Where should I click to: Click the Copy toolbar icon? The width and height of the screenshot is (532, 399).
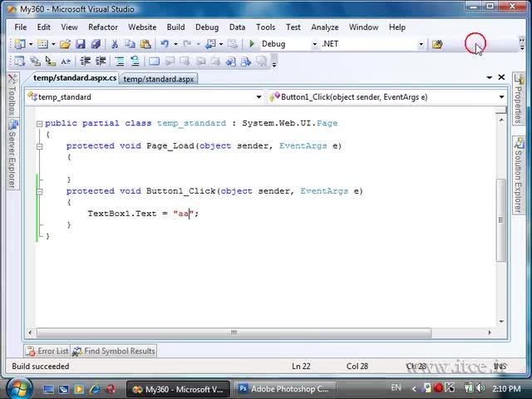pos(130,44)
